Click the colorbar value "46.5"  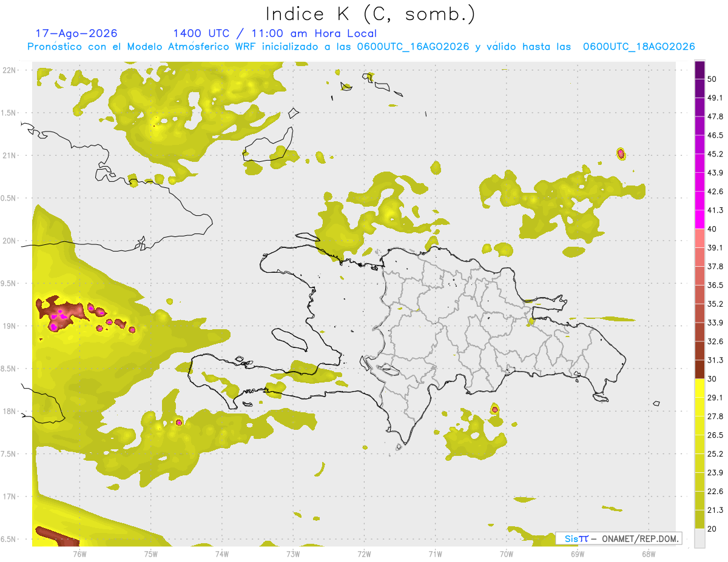[x=715, y=135]
